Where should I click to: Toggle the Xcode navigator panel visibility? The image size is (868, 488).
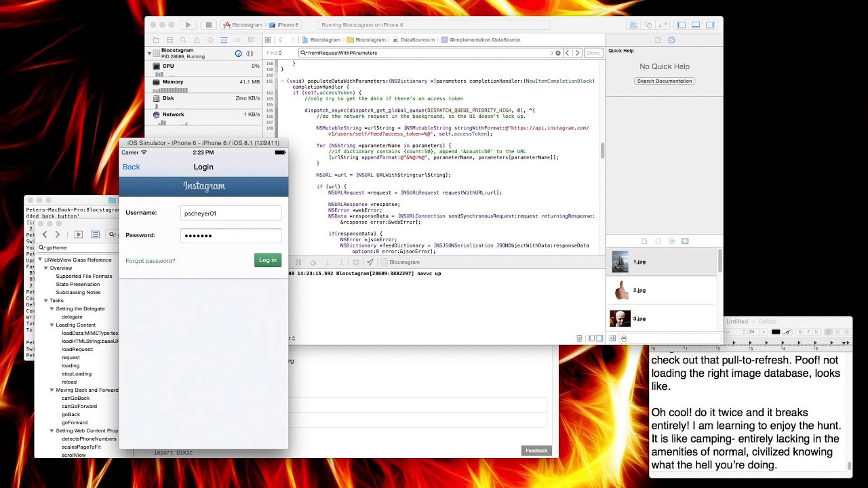(682, 25)
